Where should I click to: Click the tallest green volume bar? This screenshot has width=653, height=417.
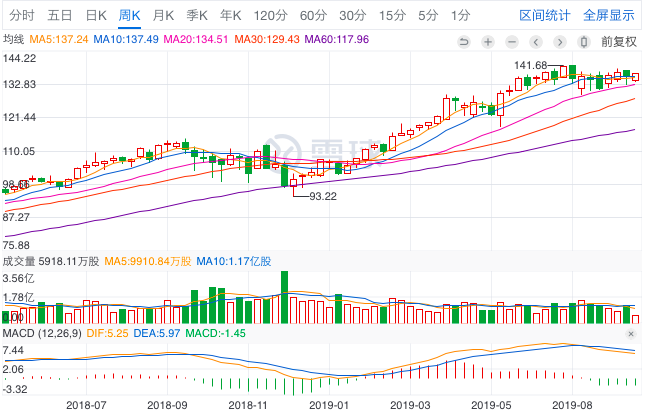pyautogui.click(x=284, y=297)
